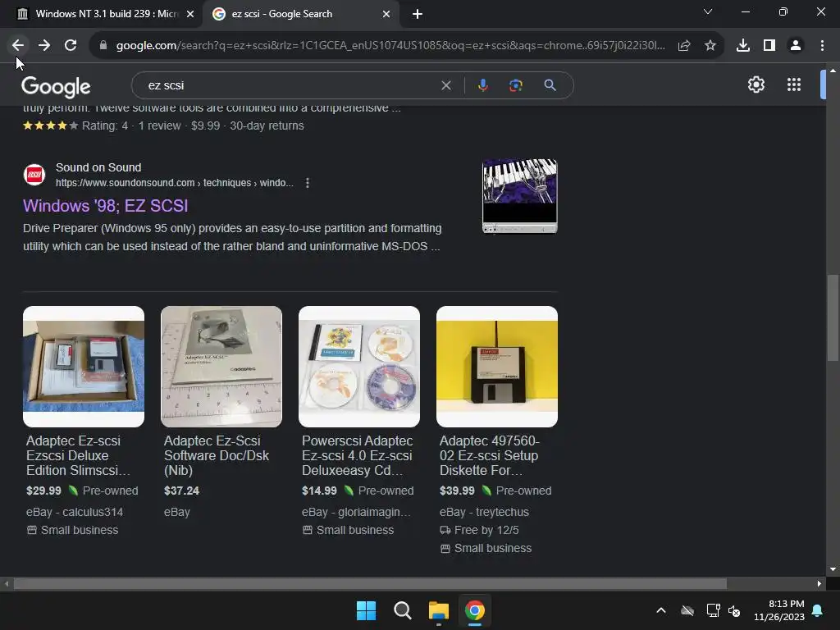
Task: Click the scroll down arrow
Action: point(833,569)
